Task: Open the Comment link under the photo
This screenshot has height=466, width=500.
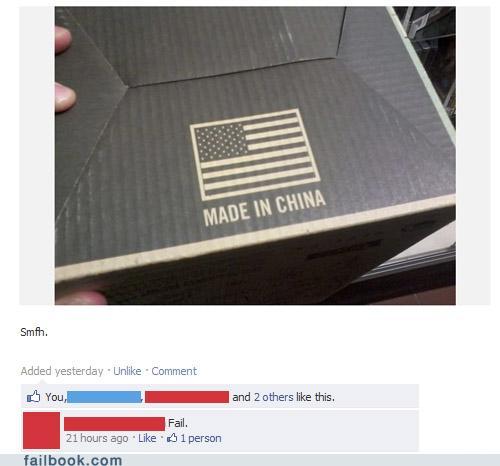Action: (x=174, y=371)
